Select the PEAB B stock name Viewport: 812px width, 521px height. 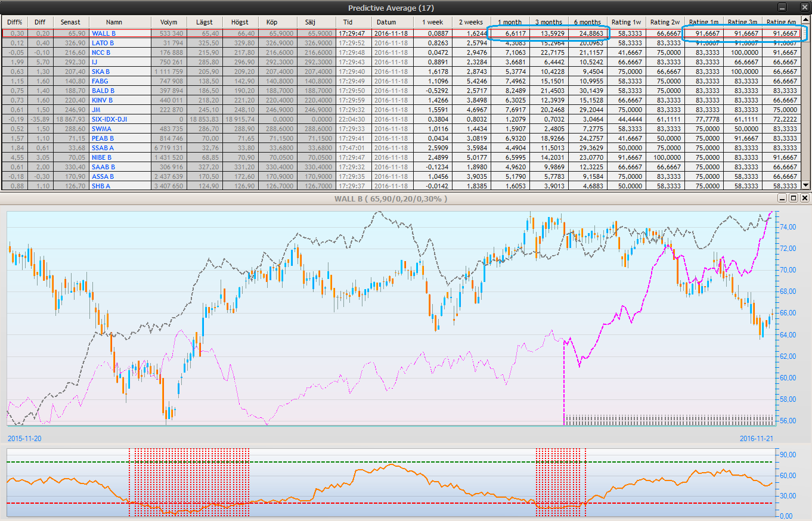tap(103, 138)
